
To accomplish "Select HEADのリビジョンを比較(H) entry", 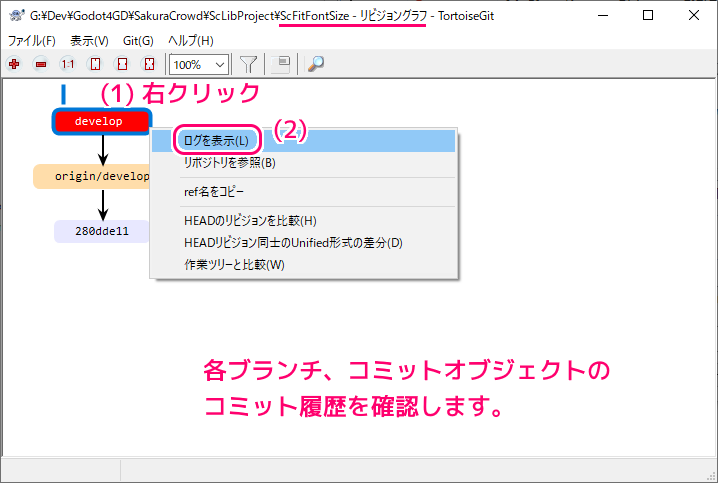I will pyautogui.click(x=304, y=221).
